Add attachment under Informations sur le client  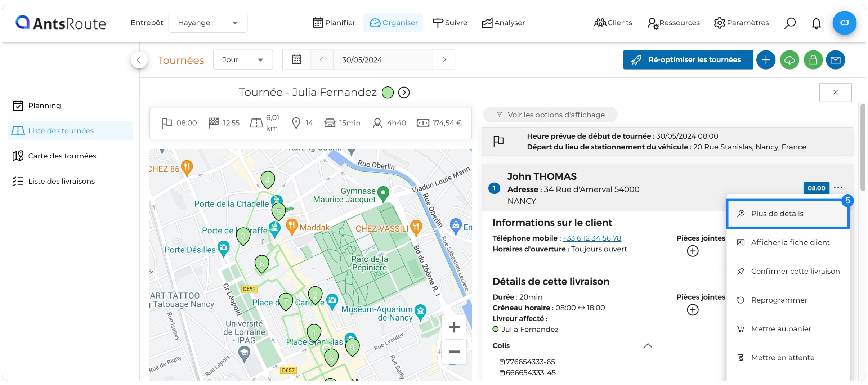pyautogui.click(x=692, y=251)
